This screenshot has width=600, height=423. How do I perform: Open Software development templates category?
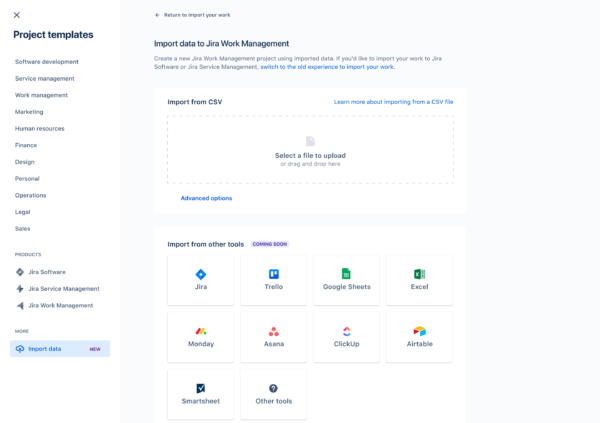pos(47,62)
